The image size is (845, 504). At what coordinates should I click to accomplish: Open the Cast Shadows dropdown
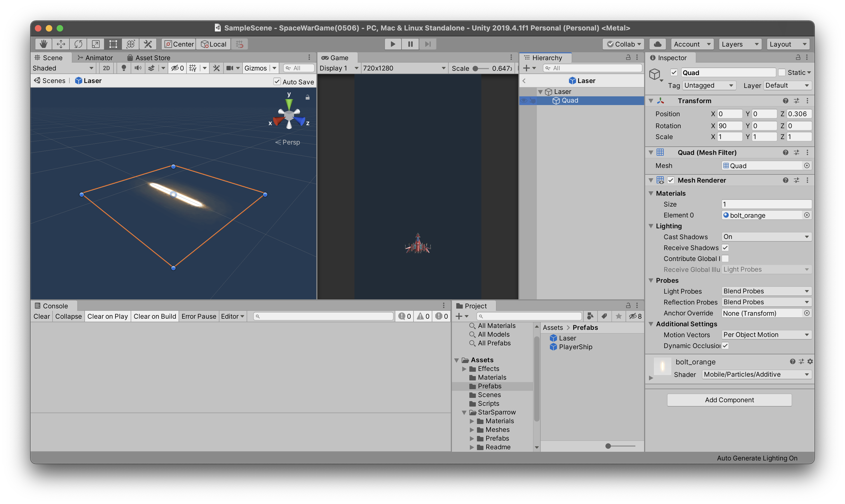click(x=766, y=237)
